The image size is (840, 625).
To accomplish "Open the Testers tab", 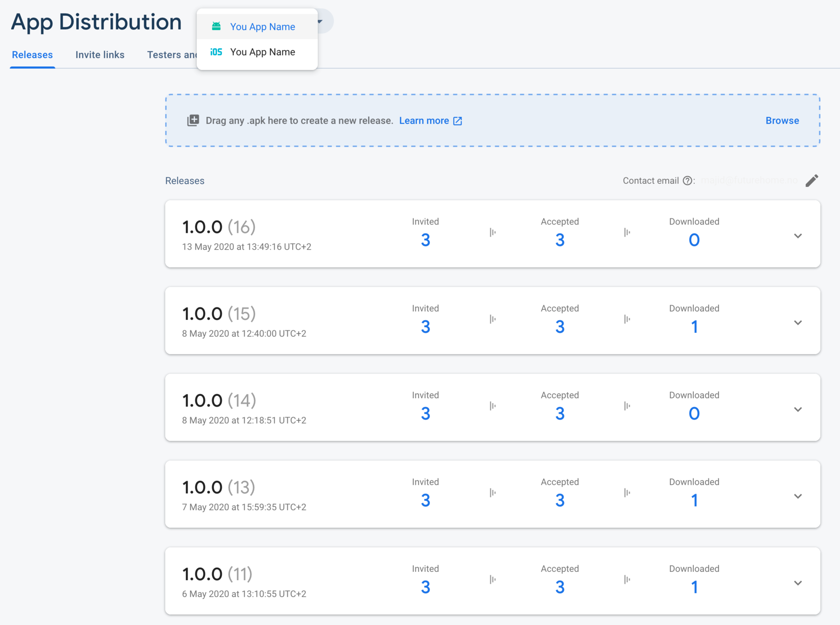I will tap(172, 55).
